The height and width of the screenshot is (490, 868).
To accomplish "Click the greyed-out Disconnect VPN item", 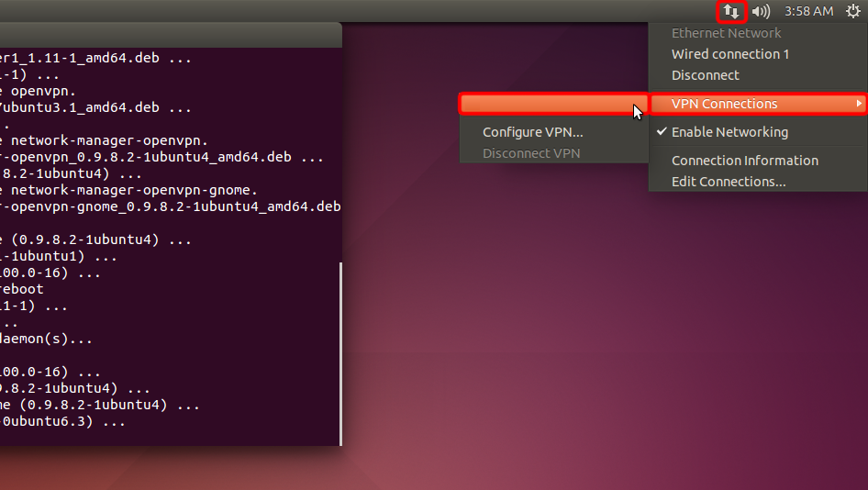I will coord(531,153).
